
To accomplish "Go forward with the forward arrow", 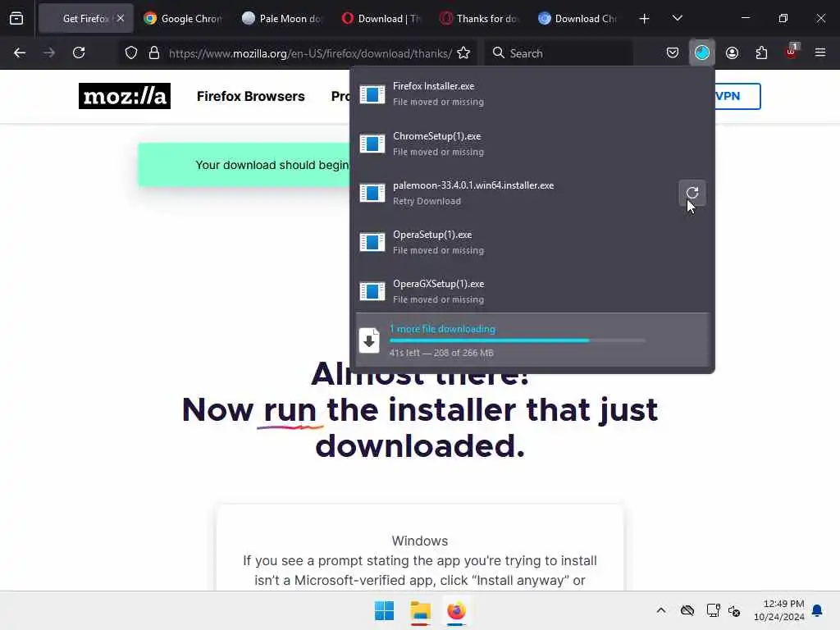I will pyautogui.click(x=49, y=53).
